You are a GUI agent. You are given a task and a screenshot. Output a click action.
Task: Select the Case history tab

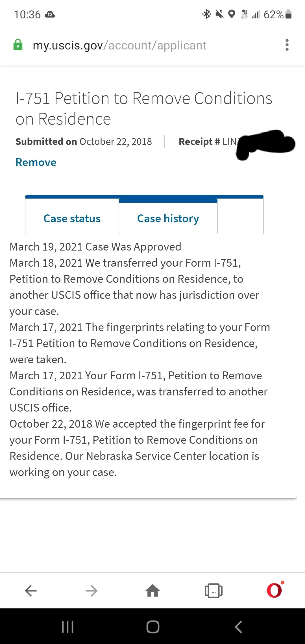point(168,218)
